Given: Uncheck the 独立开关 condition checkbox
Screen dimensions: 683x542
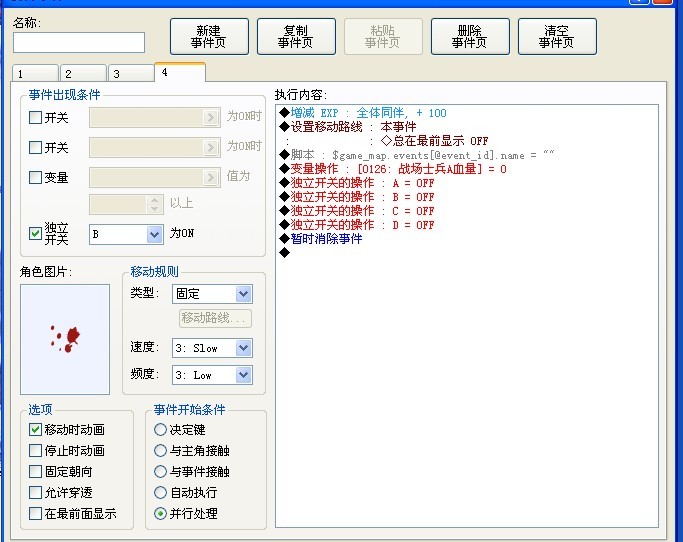Looking at the screenshot, I should coord(35,234).
